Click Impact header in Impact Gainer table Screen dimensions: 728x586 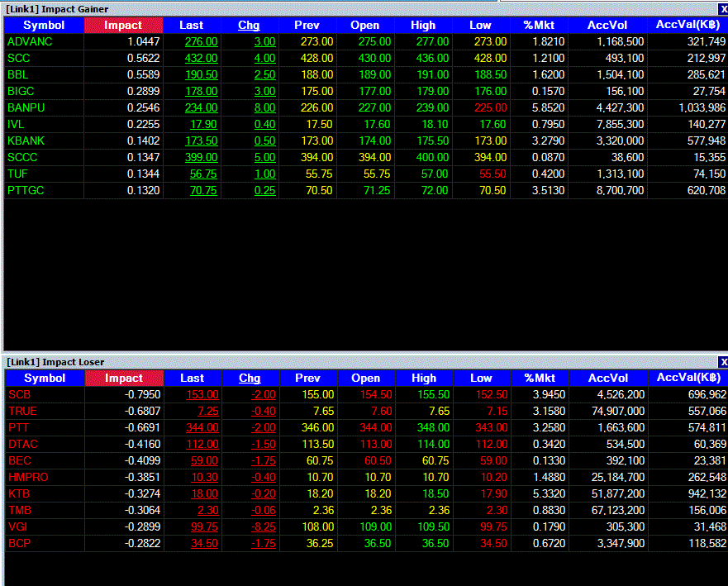pyautogui.click(x=123, y=25)
